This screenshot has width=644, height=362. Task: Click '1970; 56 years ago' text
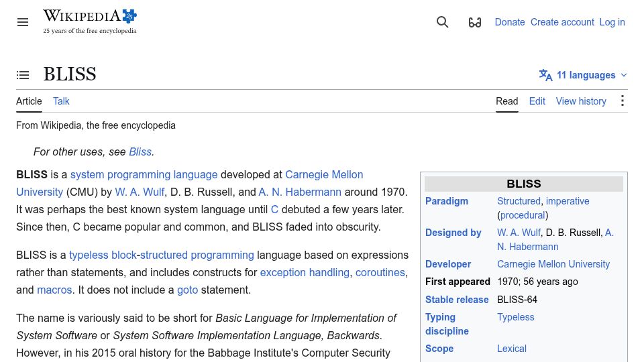pyautogui.click(x=537, y=282)
